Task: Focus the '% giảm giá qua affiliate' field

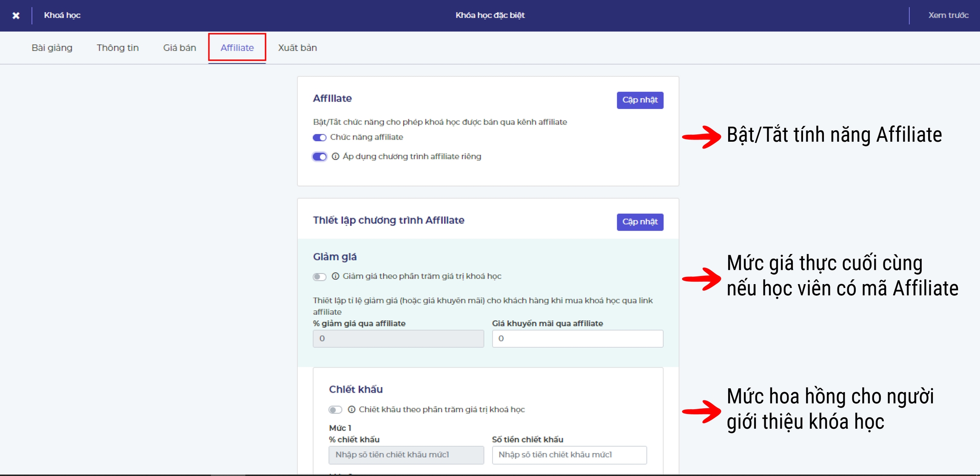Action: click(x=398, y=339)
